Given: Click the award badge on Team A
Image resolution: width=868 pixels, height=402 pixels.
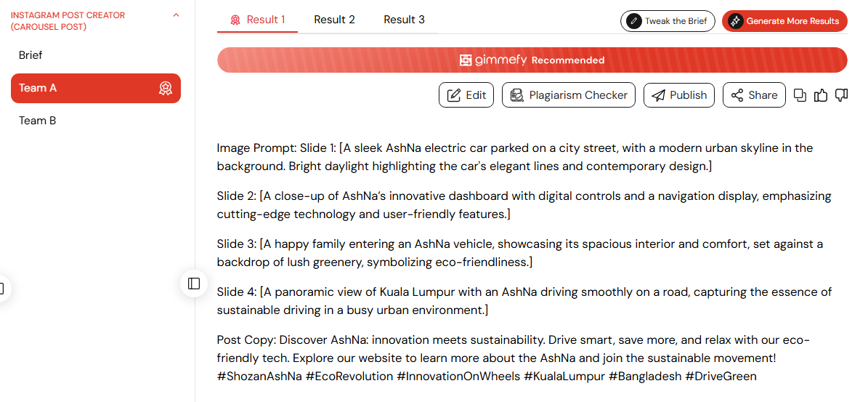Looking at the screenshot, I should pos(165,88).
